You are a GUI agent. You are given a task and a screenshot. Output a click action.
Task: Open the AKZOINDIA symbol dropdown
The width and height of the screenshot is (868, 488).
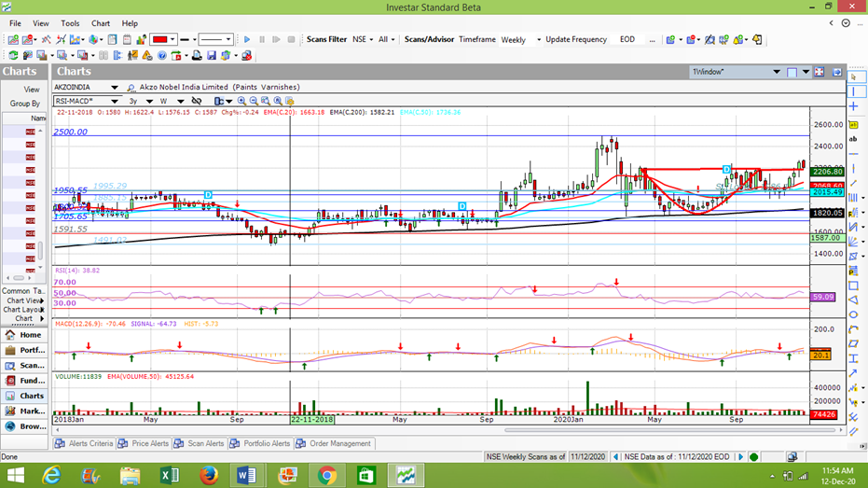pyautogui.click(x=114, y=88)
